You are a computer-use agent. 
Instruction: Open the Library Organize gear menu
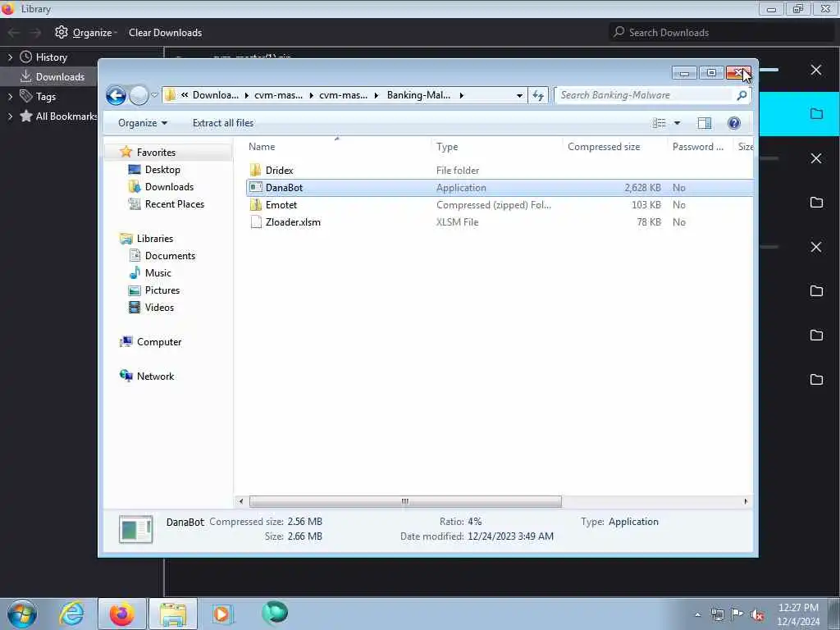[85, 33]
